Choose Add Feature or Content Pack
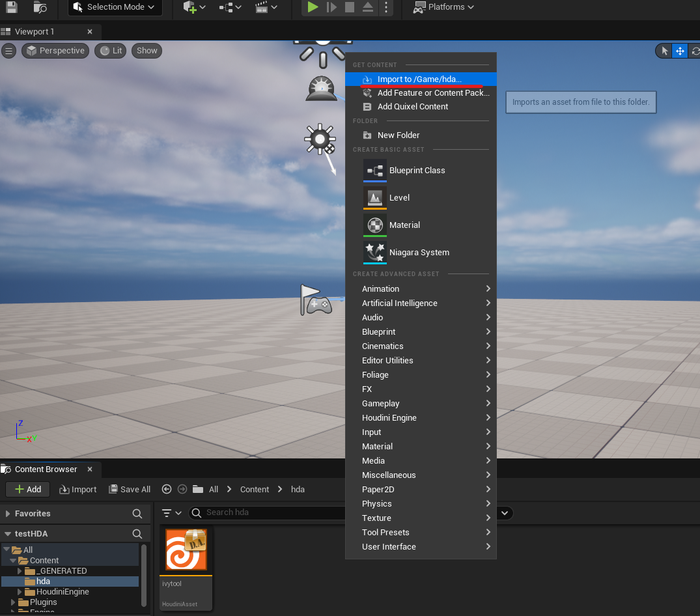 tap(421, 93)
